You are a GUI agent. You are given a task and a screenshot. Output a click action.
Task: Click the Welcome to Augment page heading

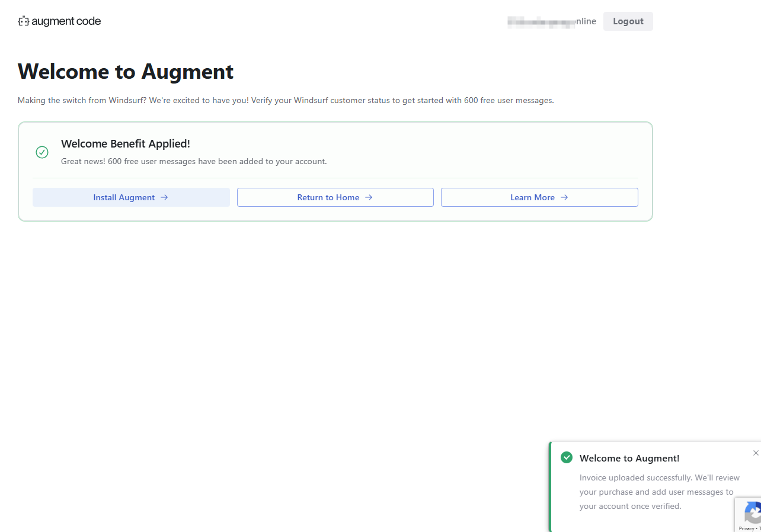[126, 72]
